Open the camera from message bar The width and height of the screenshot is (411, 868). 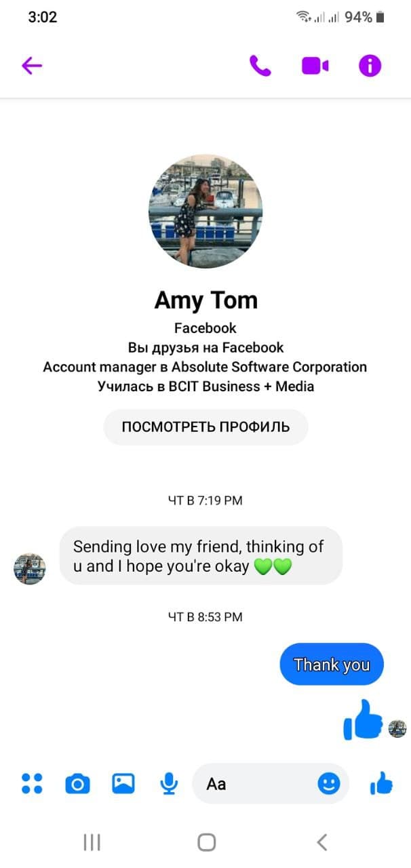(77, 785)
